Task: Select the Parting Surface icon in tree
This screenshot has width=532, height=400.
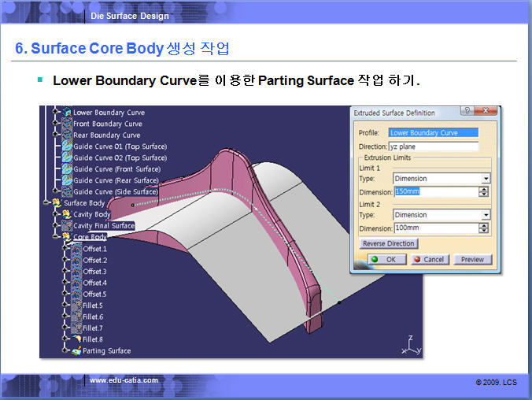Action: pos(76,351)
